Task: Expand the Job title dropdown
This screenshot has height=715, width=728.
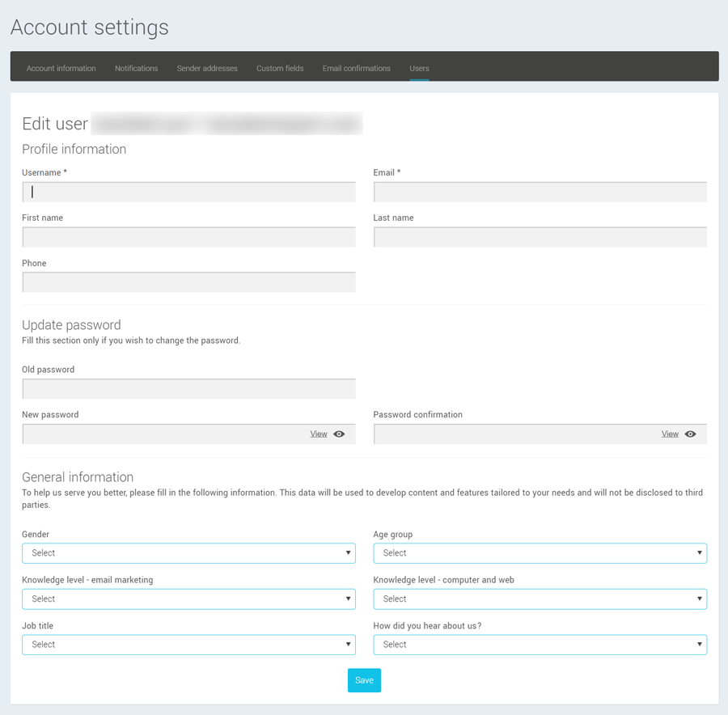Action: [x=188, y=645]
